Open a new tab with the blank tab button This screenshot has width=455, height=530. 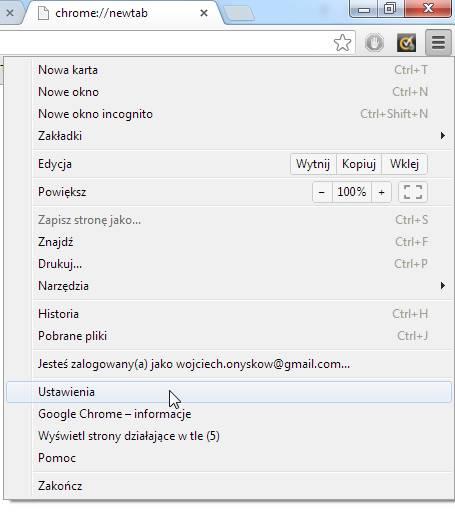point(239,14)
